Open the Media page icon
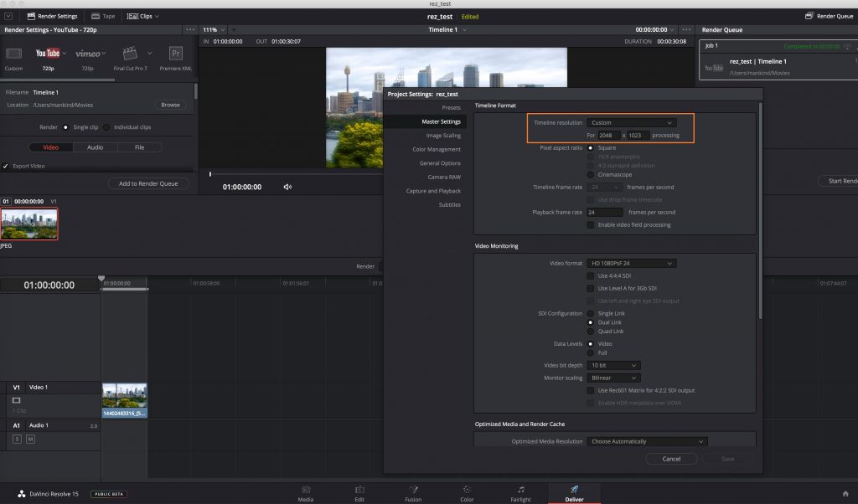 coord(306,489)
